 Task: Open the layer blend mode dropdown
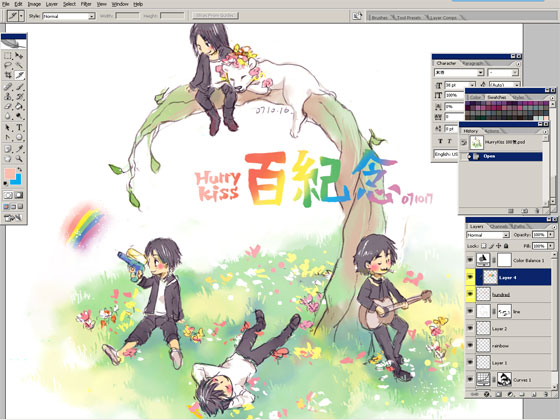click(x=506, y=235)
